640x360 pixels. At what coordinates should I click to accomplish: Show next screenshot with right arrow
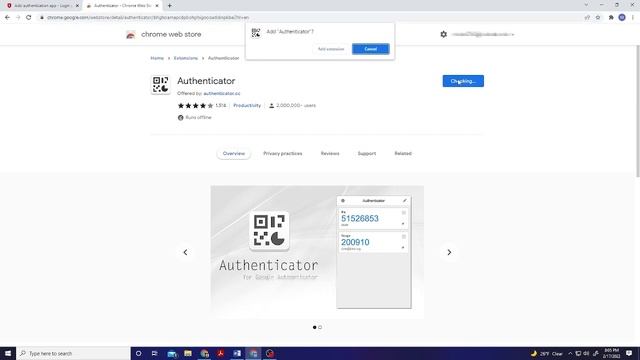[449, 252]
